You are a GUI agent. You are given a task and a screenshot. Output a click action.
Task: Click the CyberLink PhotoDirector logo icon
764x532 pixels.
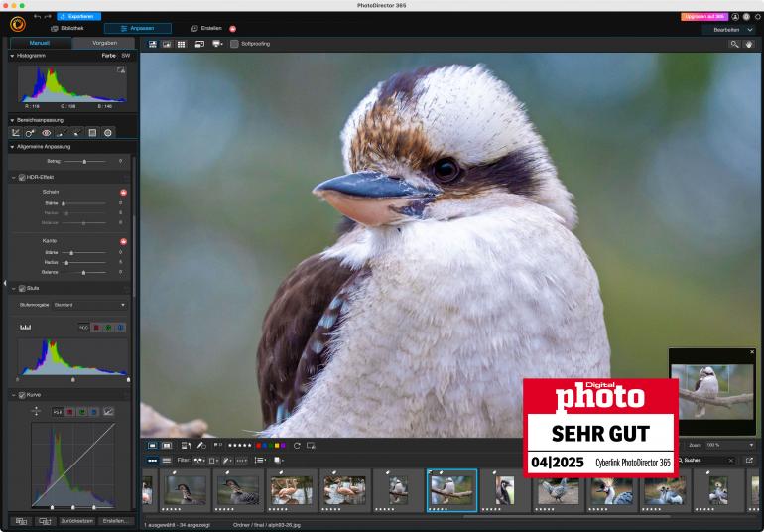pos(18,24)
